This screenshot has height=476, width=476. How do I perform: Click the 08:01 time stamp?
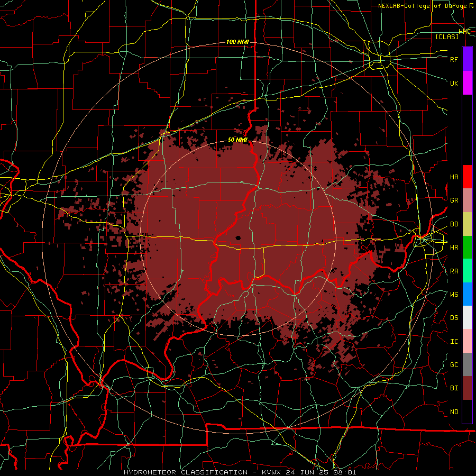point(346,472)
